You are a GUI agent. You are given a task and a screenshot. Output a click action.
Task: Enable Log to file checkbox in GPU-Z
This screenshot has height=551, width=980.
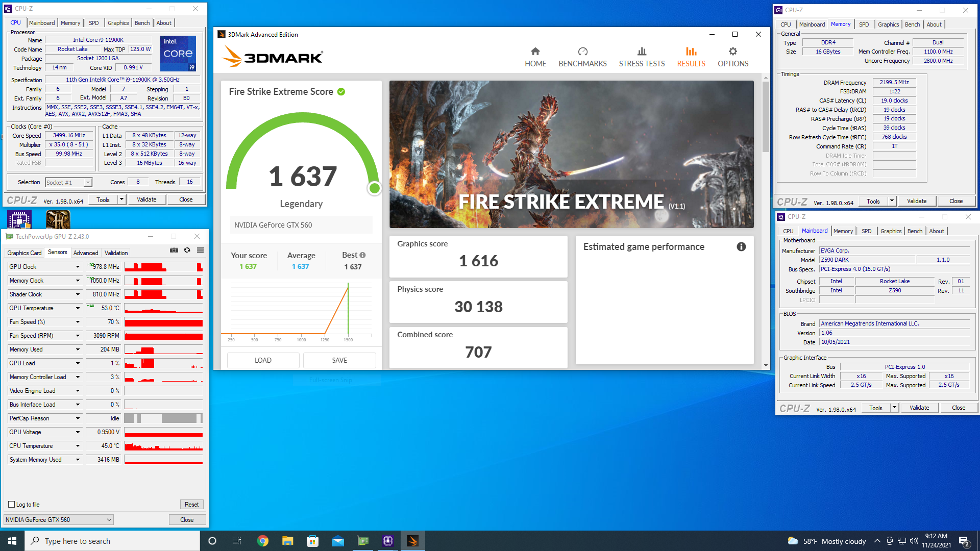pyautogui.click(x=12, y=505)
